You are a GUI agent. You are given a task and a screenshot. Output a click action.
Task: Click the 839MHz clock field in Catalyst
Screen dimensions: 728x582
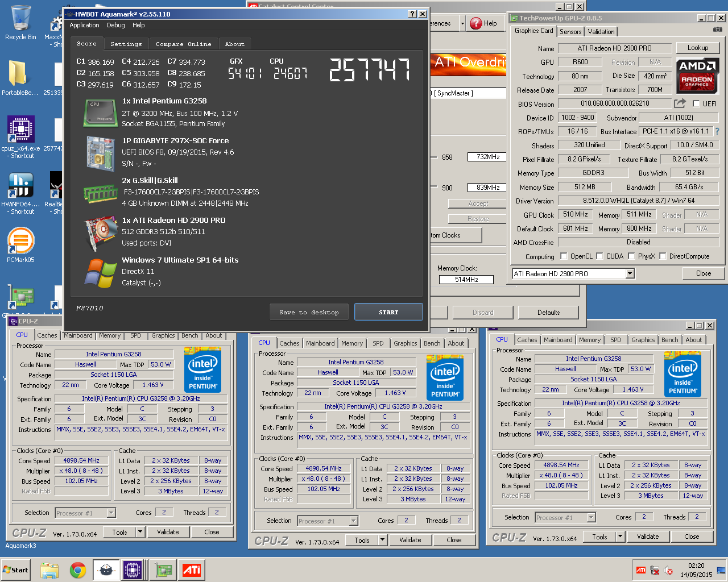click(488, 188)
